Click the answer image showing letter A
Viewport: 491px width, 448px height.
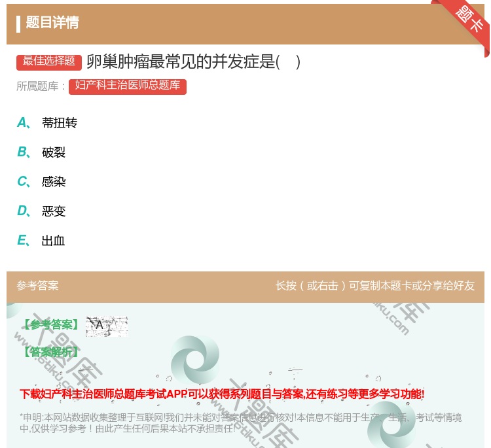click(106, 326)
